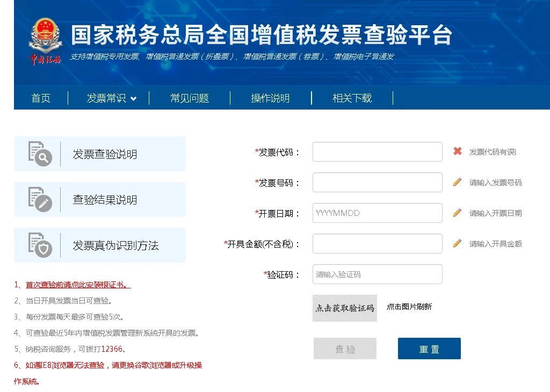Open the 常见问题 page

pos(189,98)
